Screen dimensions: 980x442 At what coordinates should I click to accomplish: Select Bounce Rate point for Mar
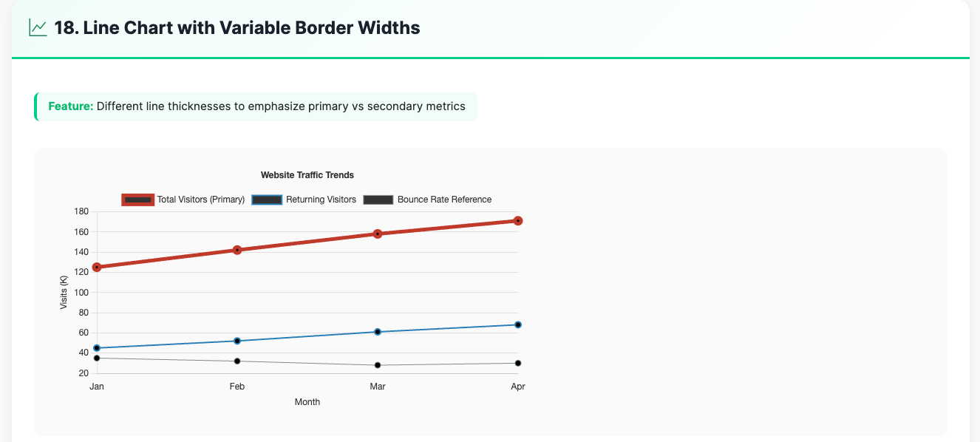[x=378, y=365]
